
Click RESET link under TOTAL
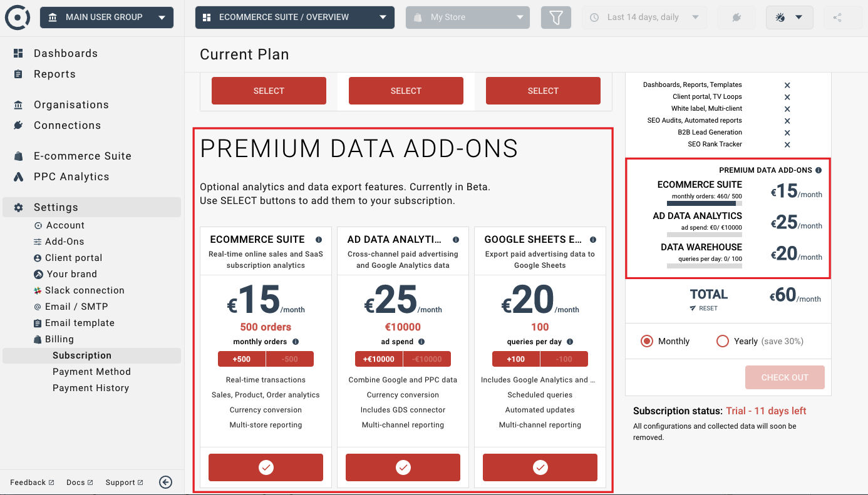point(708,309)
